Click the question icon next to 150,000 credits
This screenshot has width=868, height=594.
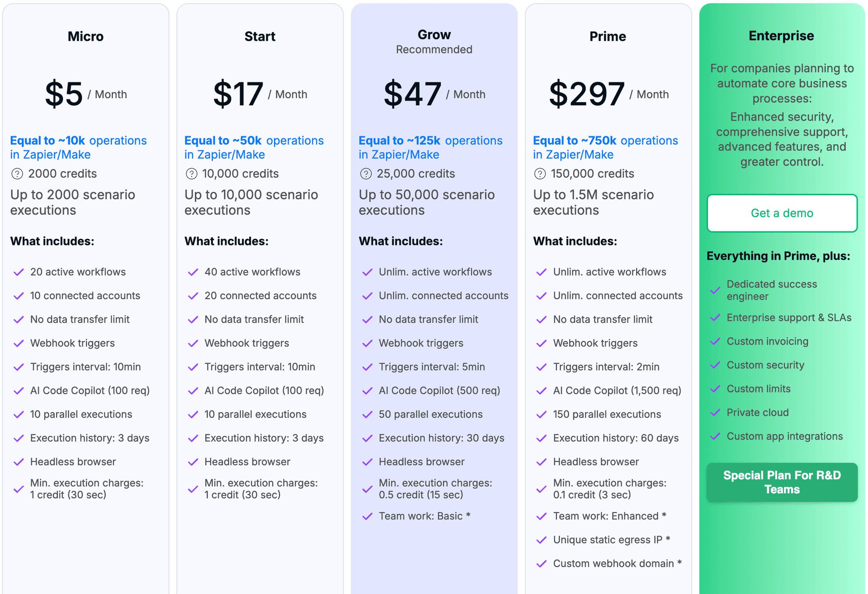coord(540,174)
